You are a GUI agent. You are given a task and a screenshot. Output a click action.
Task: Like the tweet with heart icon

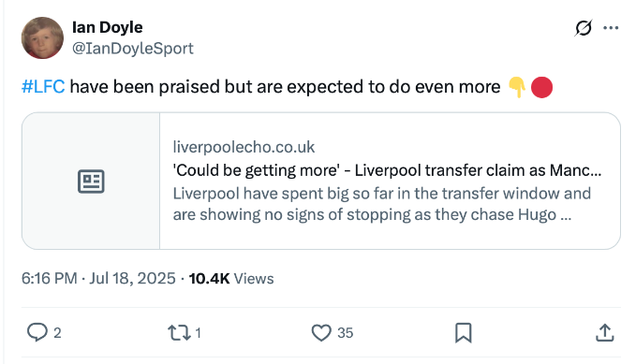point(321,333)
